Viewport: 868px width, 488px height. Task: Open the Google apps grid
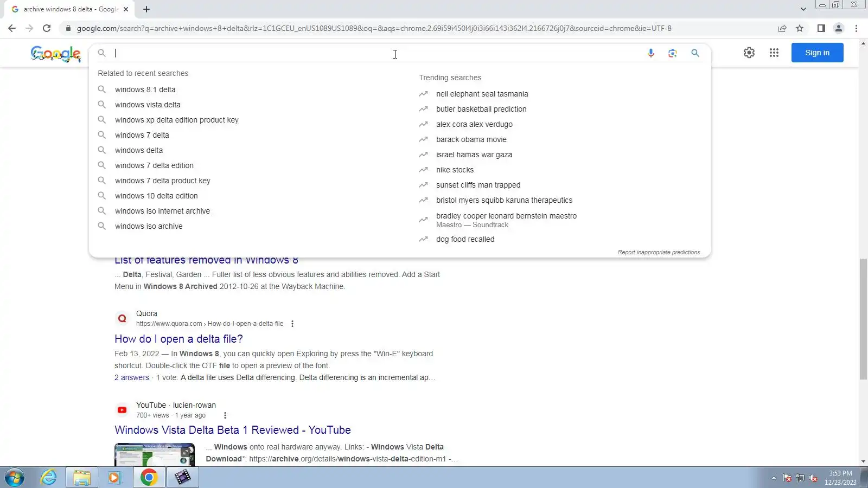click(774, 53)
